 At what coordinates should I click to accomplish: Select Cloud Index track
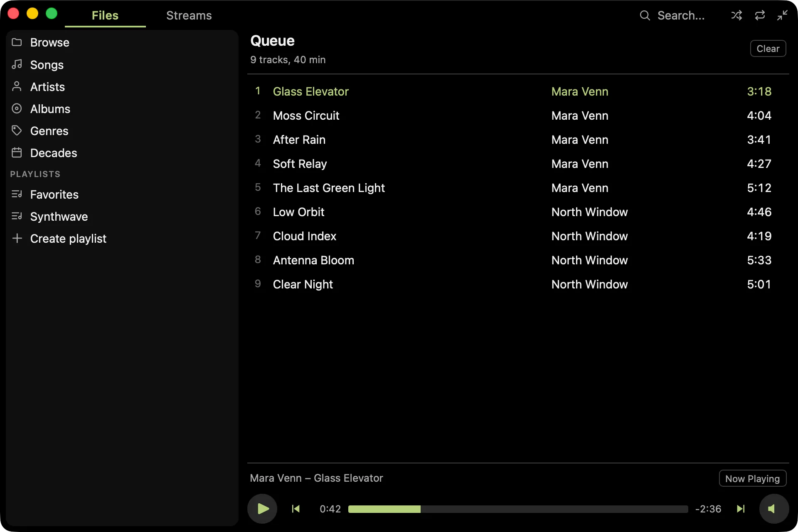pos(518,236)
